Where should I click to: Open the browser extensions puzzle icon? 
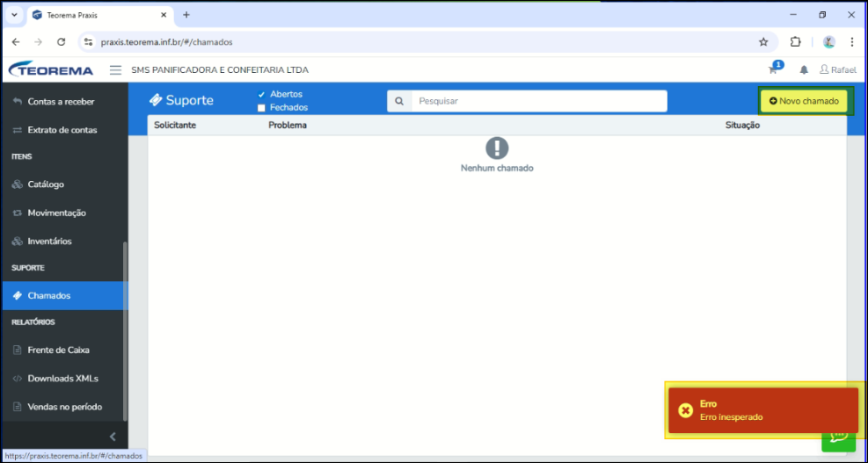[x=796, y=41]
